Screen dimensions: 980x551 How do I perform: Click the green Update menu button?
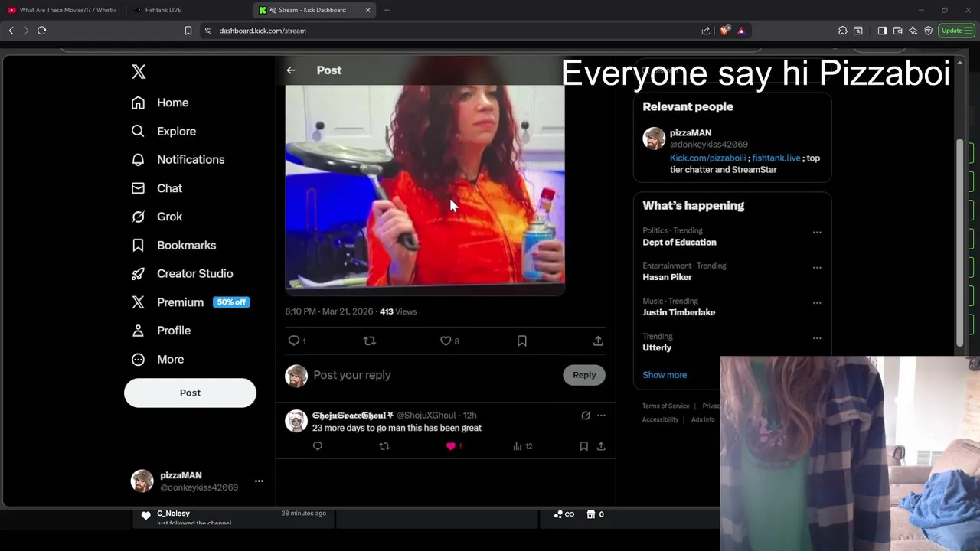tap(957, 31)
